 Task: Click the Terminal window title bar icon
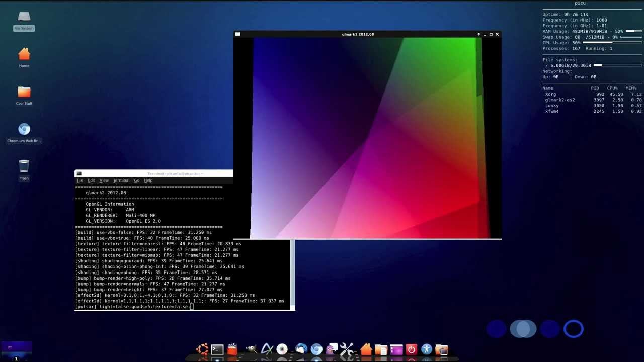79,173
